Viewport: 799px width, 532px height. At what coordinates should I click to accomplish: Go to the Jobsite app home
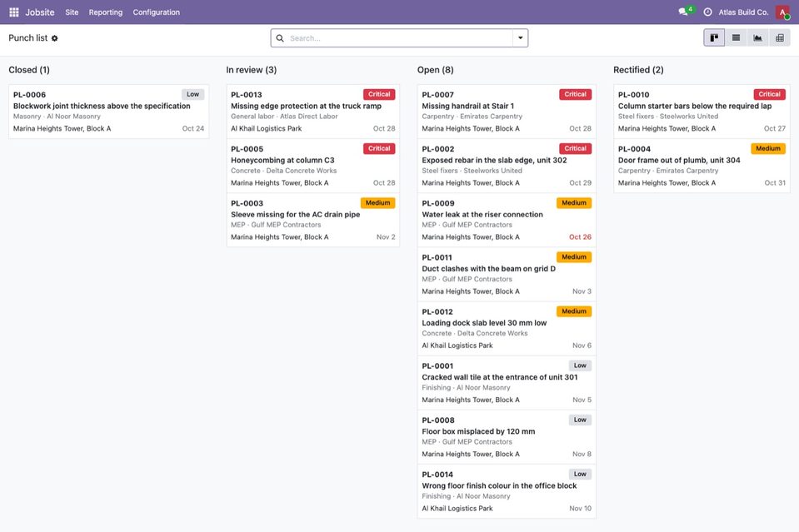[40, 12]
